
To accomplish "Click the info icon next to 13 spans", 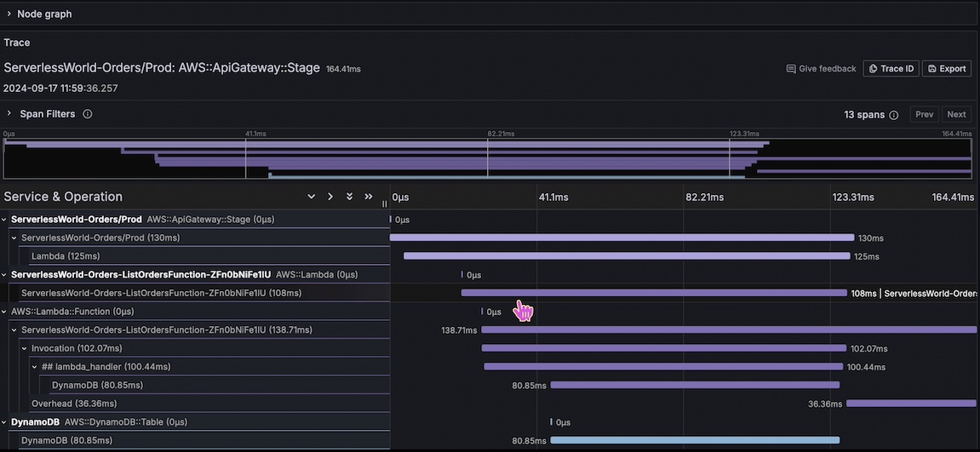I will [x=893, y=115].
